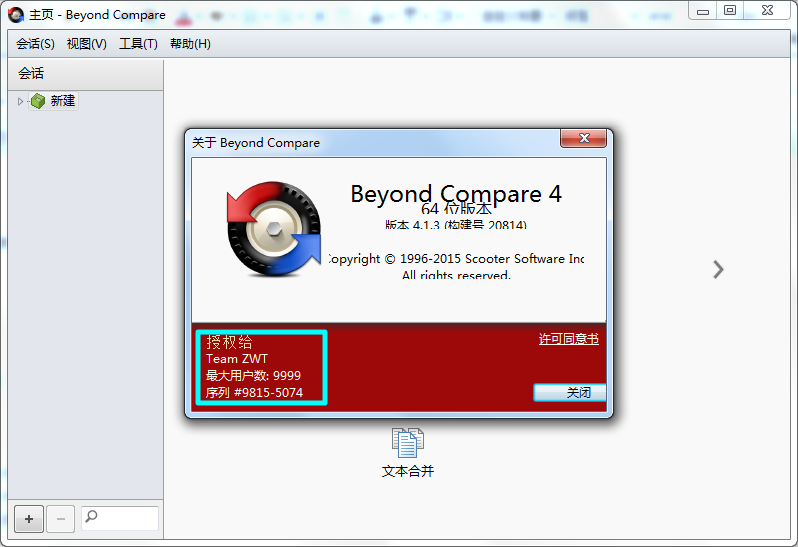This screenshot has height=547, width=798.
Task: Click the copyright Scooter Software text
Action: click(x=457, y=259)
